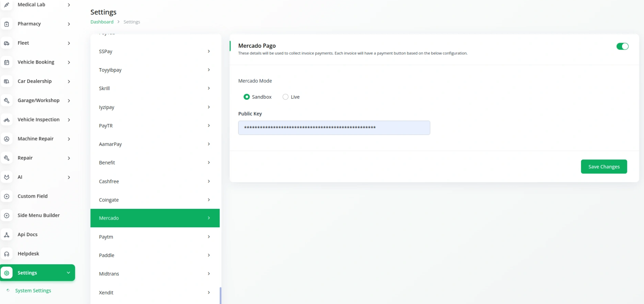Open the Toyyibpay settings tab
The height and width of the screenshot is (304, 644).
coord(155,70)
